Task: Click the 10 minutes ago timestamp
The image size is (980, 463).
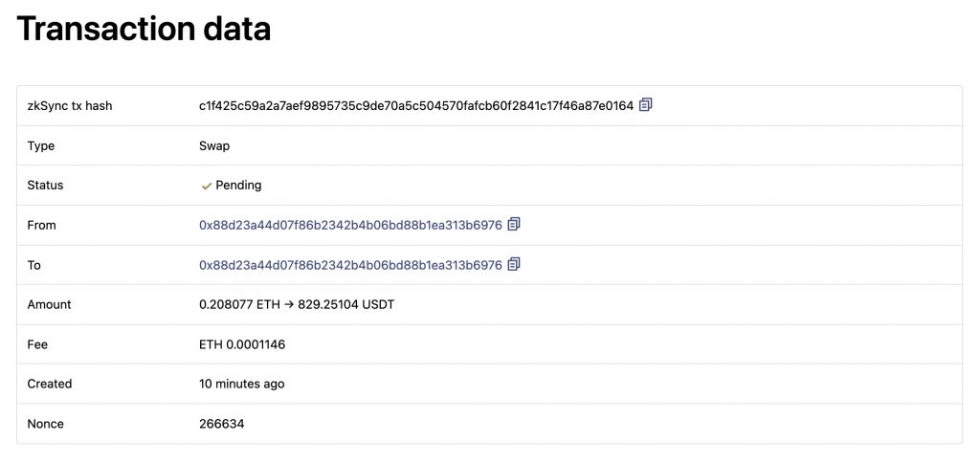Action: (x=242, y=384)
